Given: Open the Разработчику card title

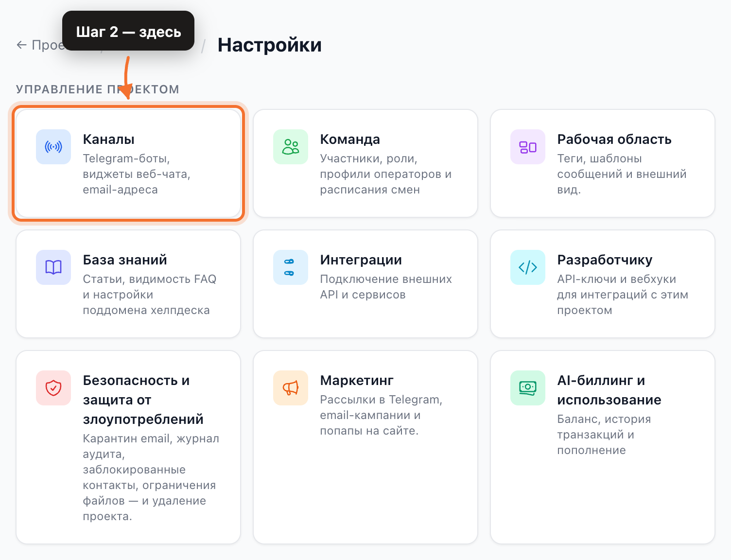Looking at the screenshot, I should click(605, 260).
